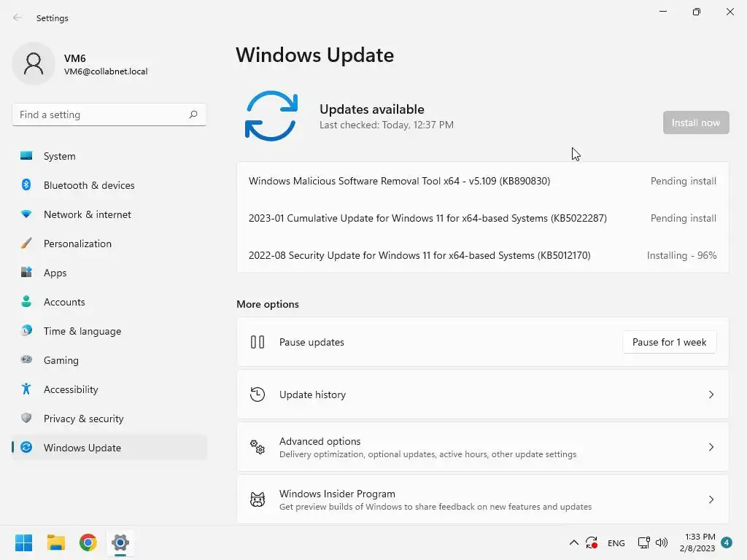This screenshot has height=560, width=747.
Task: Click the Updates available heading
Action: 371,109
